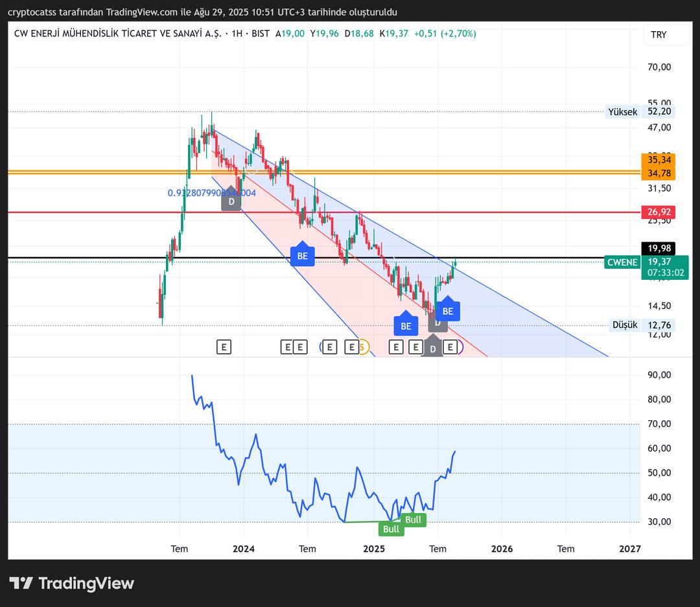This screenshot has width=700, height=607.
Task: Select the black 19,98 price label
Action: click(659, 248)
